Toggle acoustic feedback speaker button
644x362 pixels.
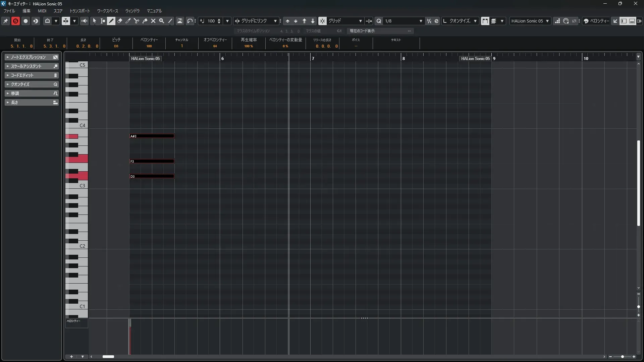point(84,21)
